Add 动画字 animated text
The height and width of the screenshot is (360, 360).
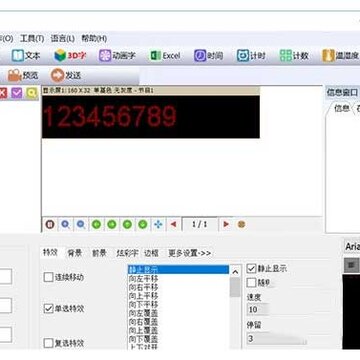(117, 56)
